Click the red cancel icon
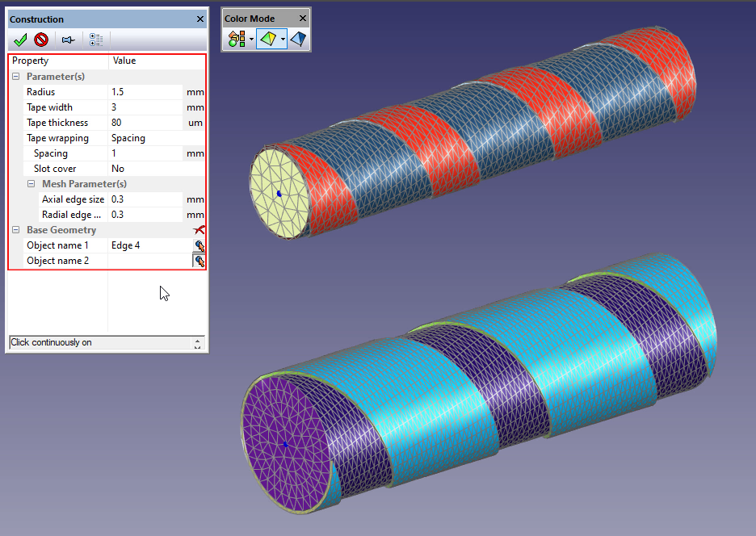Image resolution: width=756 pixels, height=536 pixels. click(x=41, y=40)
